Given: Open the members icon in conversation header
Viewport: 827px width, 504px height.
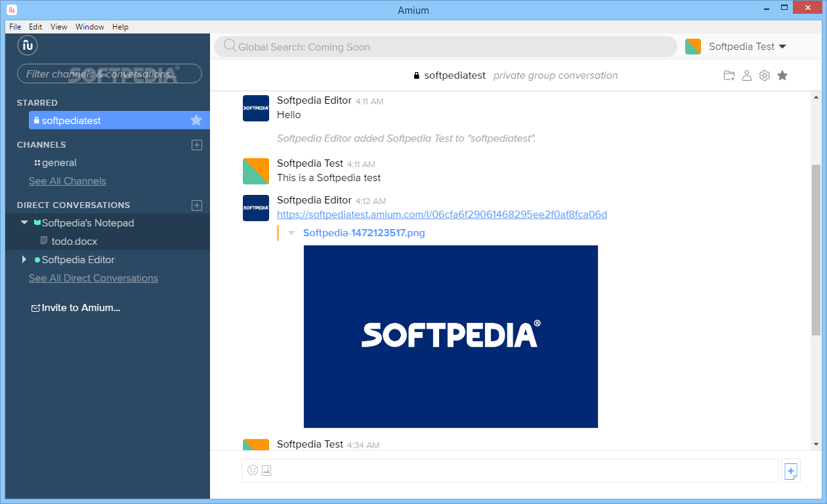Looking at the screenshot, I should tap(747, 75).
